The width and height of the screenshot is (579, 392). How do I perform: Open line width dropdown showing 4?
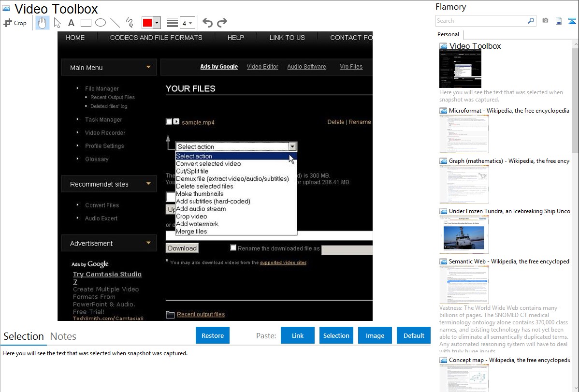187,23
